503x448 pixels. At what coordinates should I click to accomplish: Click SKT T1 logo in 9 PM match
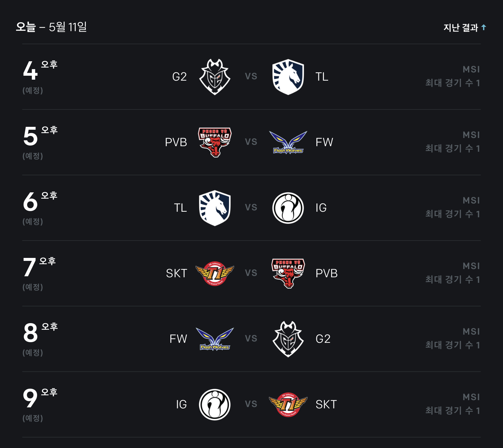coord(288,404)
